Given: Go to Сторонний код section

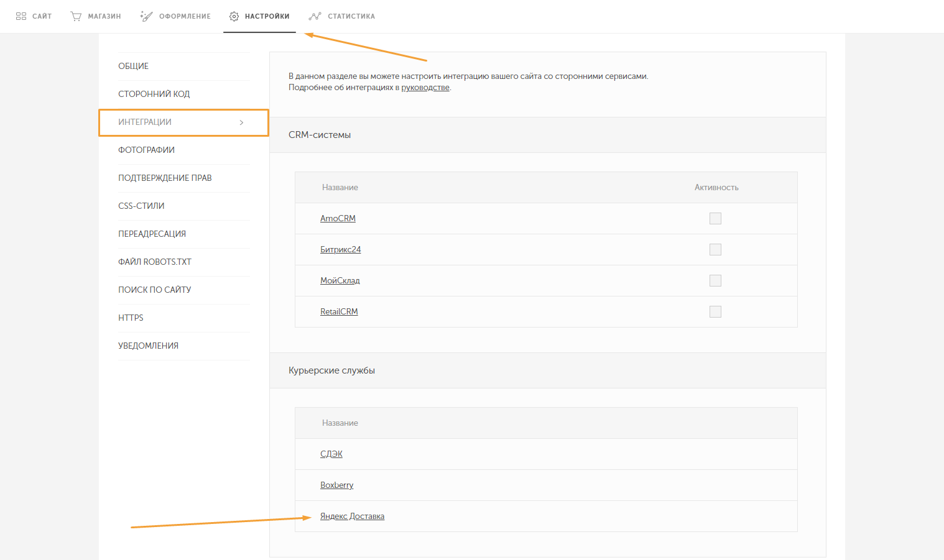Looking at the screenshot, I should [154, 94].
